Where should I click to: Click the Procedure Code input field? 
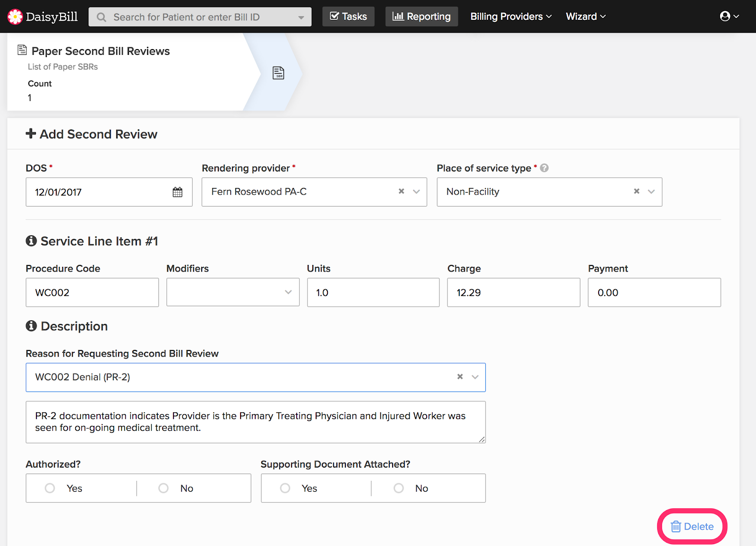[x=92, y=292]
